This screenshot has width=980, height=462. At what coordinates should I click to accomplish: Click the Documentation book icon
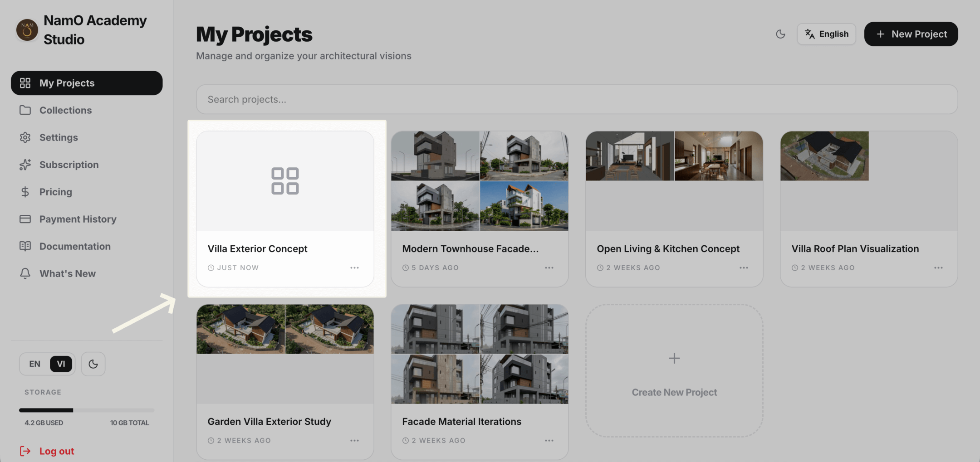(25, 246)
